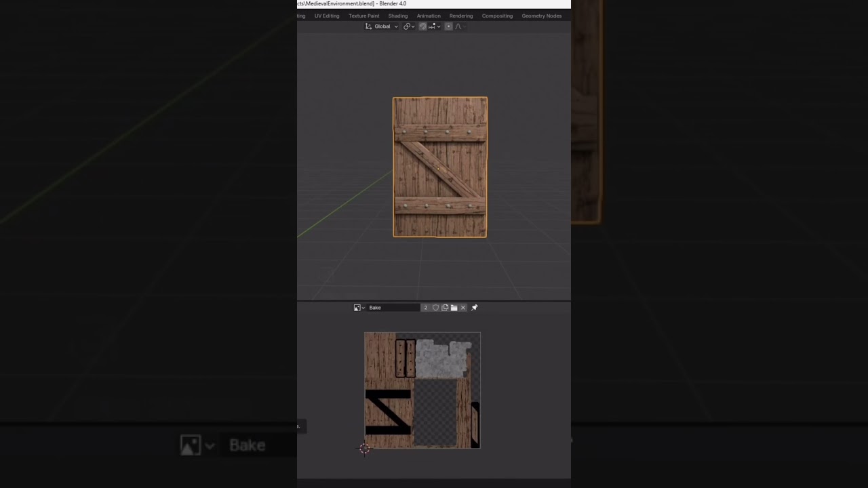Viewport: 868px width, 488px height.
Task: Select the wooden door object in the viewport
Action: pyautogui.click(x=440, y=167)
